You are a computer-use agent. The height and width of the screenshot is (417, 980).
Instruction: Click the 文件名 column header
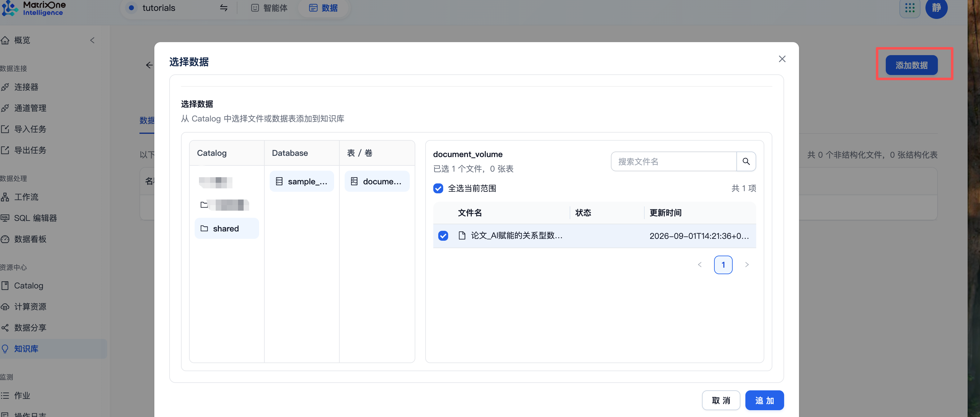(470, 213)
